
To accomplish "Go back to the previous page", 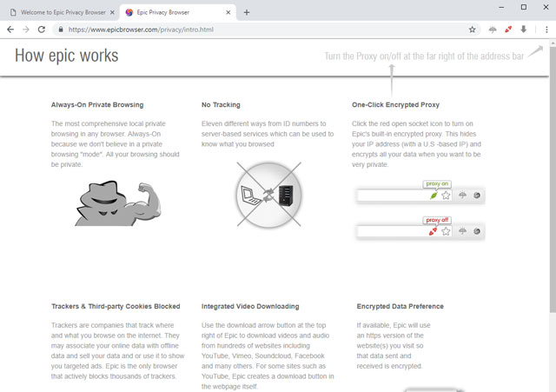I will (x=10, y=30).
